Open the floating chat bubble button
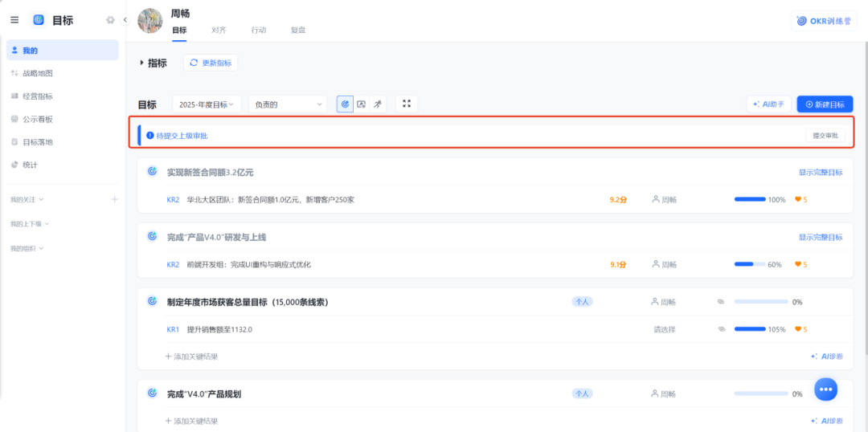The height and width of the screenshot is (432, 868). [x=825, y=389]
